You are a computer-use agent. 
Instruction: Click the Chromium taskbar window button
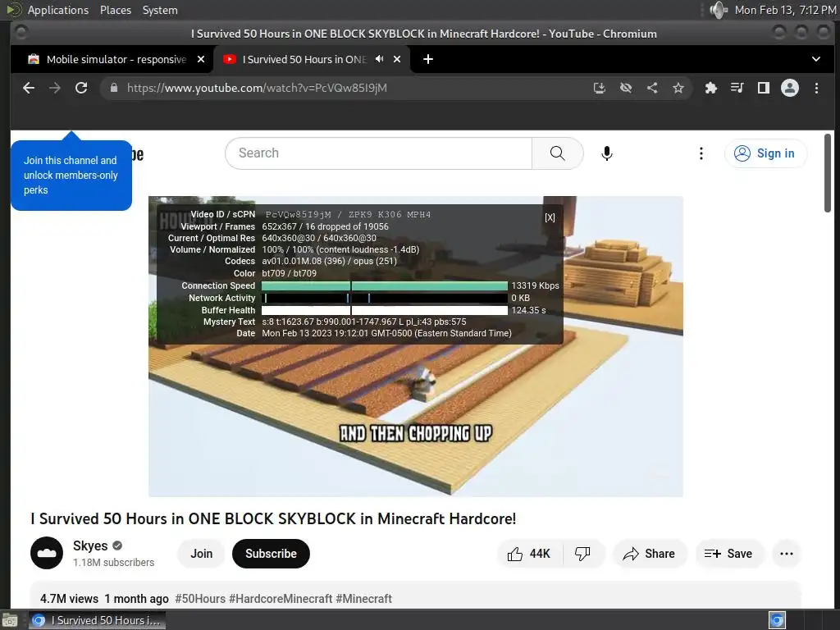[x=97, y=620]
